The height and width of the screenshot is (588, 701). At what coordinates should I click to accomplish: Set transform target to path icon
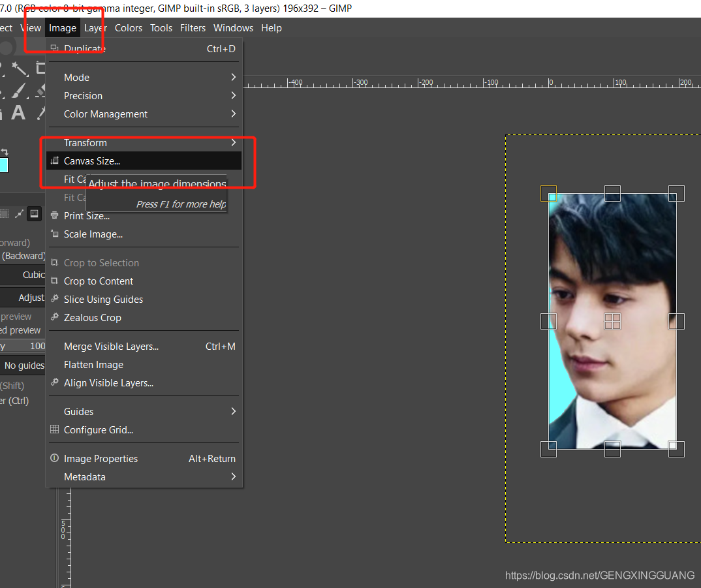pyautogui.click(x=19, y=214)
